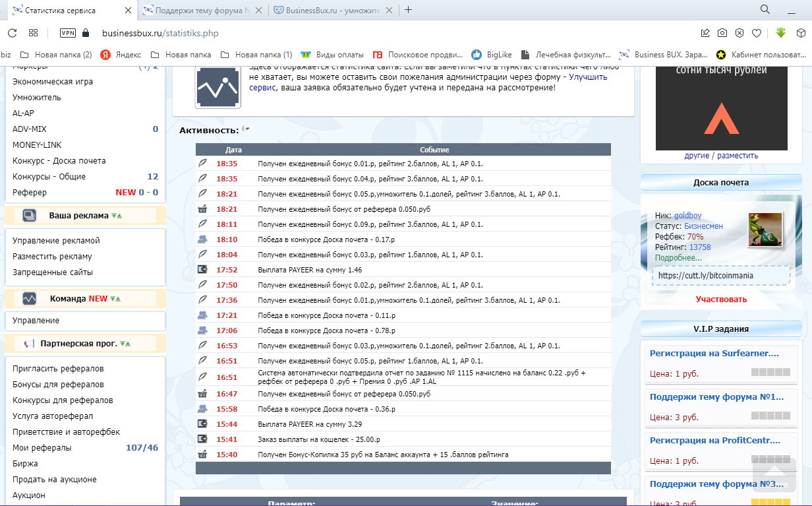Image resolution: width=812 pixels, height=506 pixels.
Task: Open 'Пригласить рефералов' link
Action: click(58, 369)
